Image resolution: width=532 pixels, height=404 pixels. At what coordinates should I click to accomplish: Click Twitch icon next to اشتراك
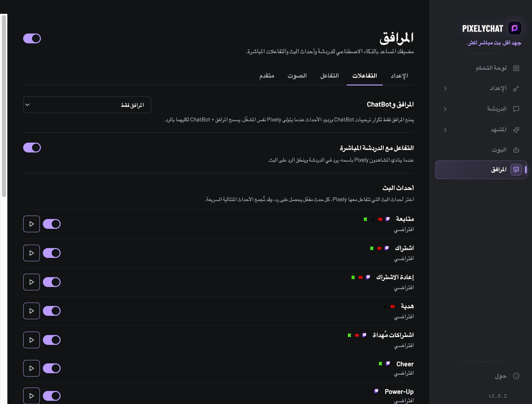pos(387,248)
